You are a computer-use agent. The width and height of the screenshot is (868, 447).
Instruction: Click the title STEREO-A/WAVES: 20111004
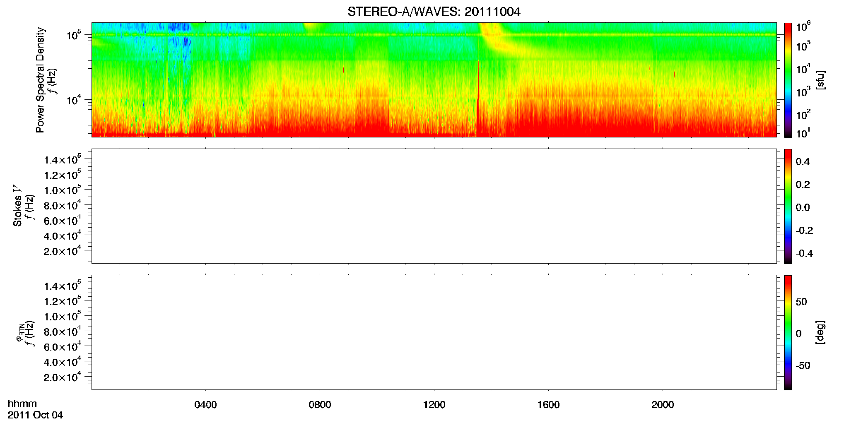coord(434,12)
